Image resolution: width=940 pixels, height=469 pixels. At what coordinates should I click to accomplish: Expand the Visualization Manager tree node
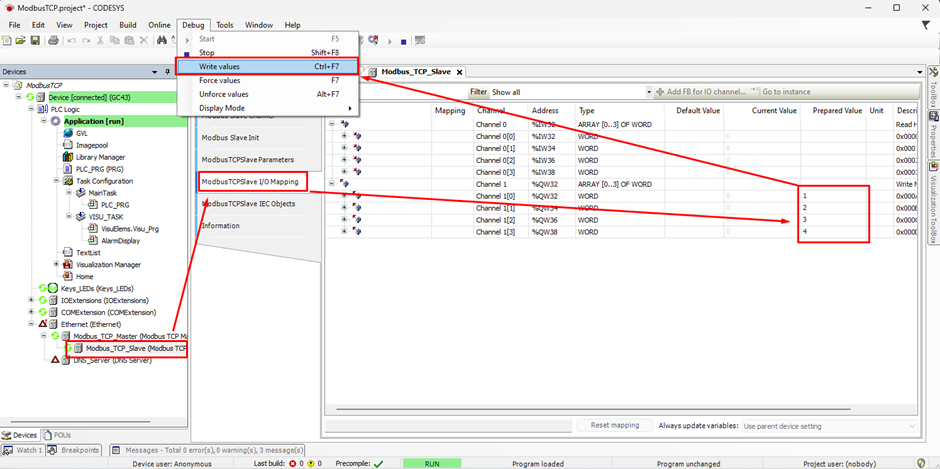tap(56, 264)
